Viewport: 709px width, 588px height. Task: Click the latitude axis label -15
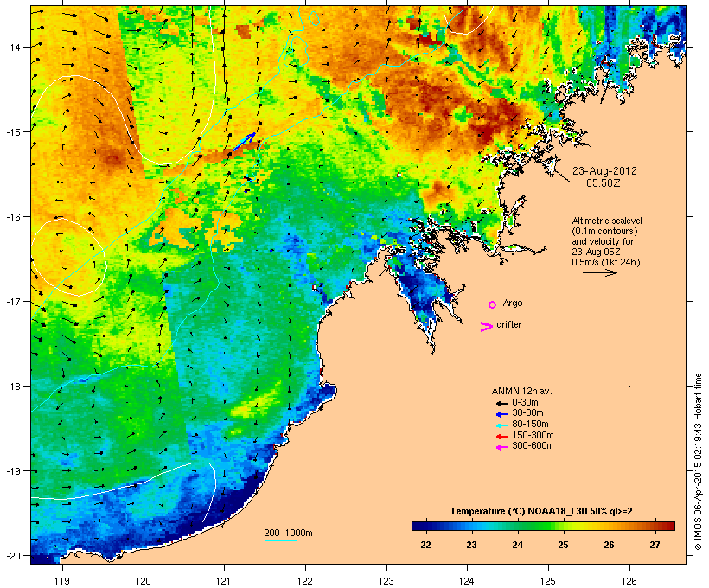pyautogui.click(x=12, y=132)
